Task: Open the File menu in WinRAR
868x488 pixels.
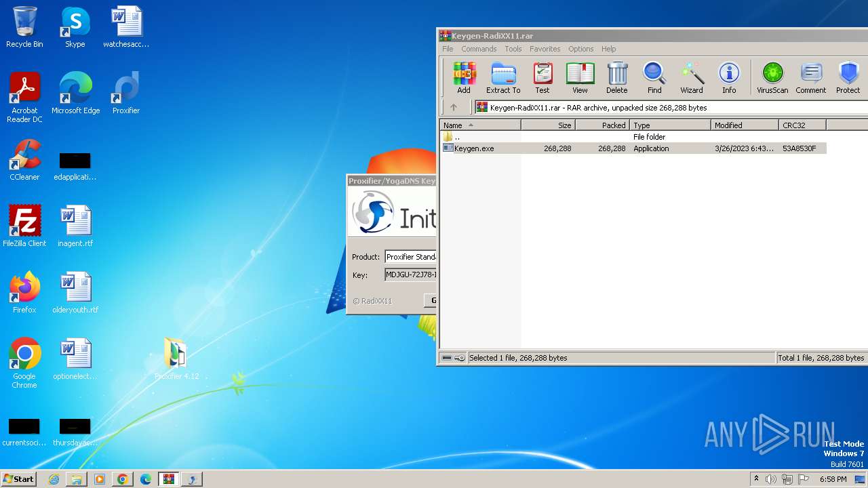Action: (x=448, y=49)
